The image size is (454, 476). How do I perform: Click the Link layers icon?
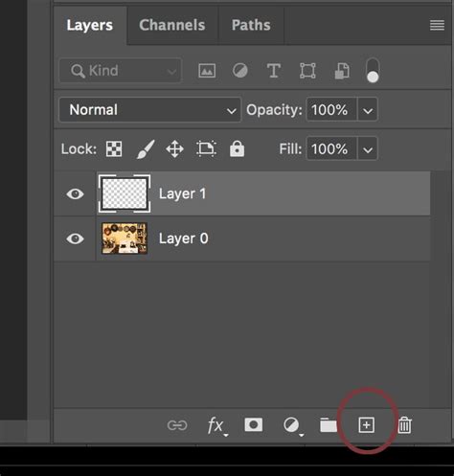point(177,425)
